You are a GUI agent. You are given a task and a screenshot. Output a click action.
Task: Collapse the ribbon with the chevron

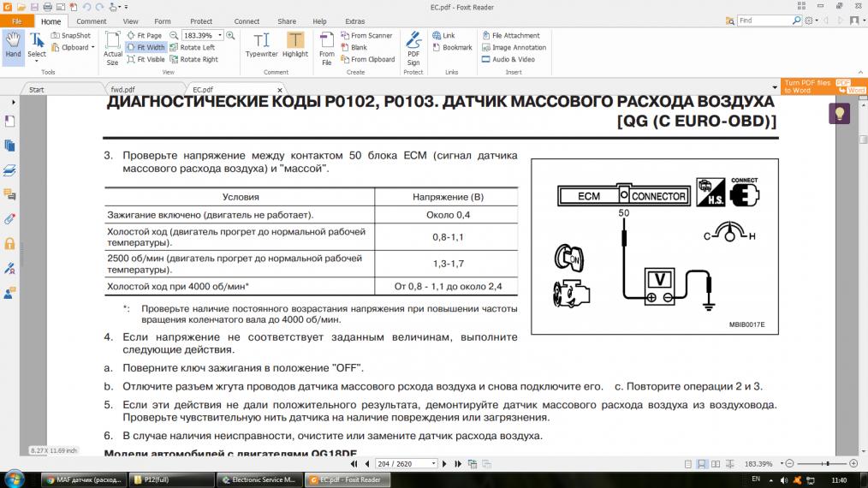[860, 72]
